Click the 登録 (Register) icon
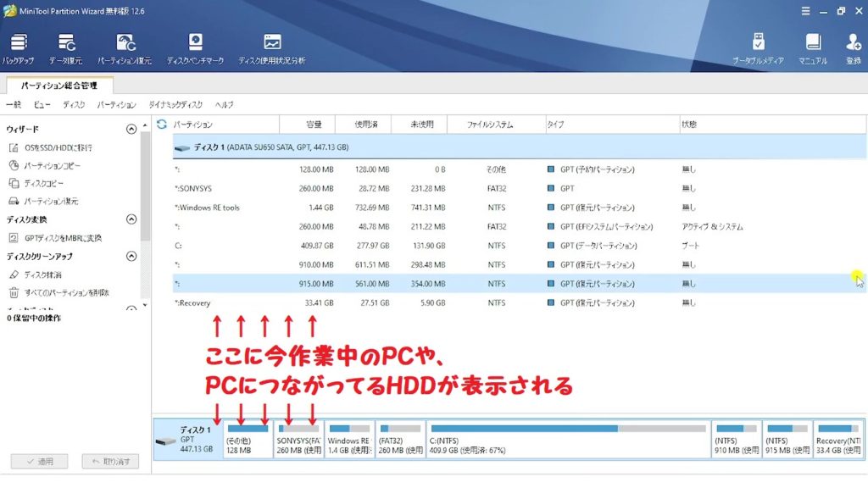Image resolution: width=868 pixels, height=488 pixels. 853,48
